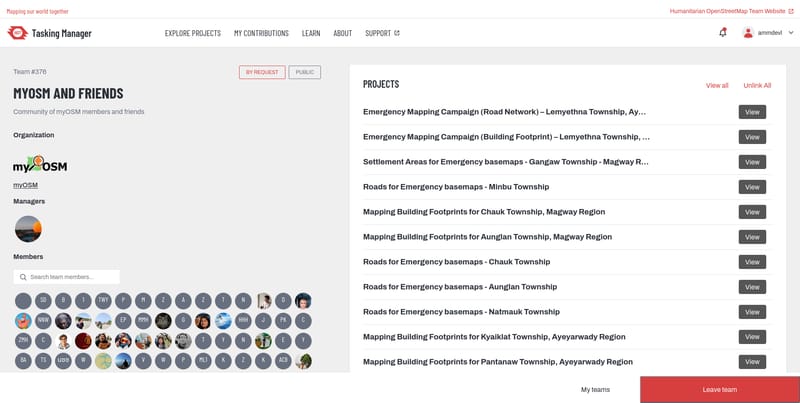Screen dimensions: 800x403
Task: Click the magnifier icon in member search
Action: click(23, 277)
